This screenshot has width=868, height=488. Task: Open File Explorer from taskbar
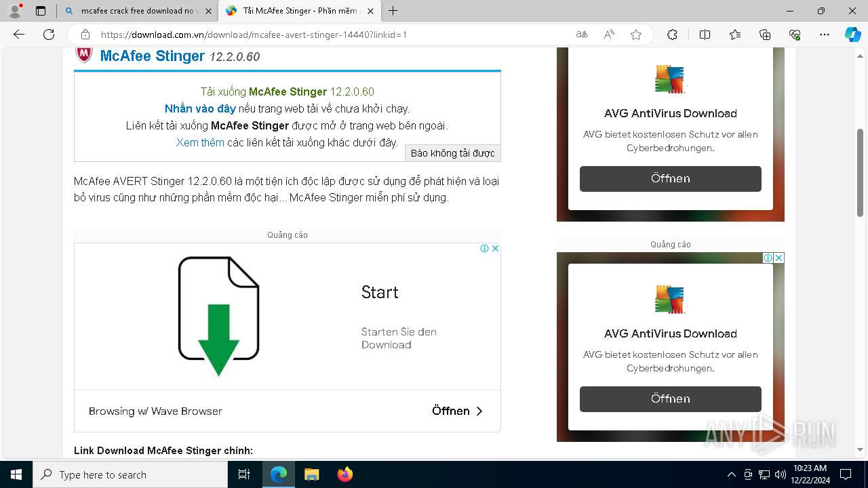click(x=311, y=474)
